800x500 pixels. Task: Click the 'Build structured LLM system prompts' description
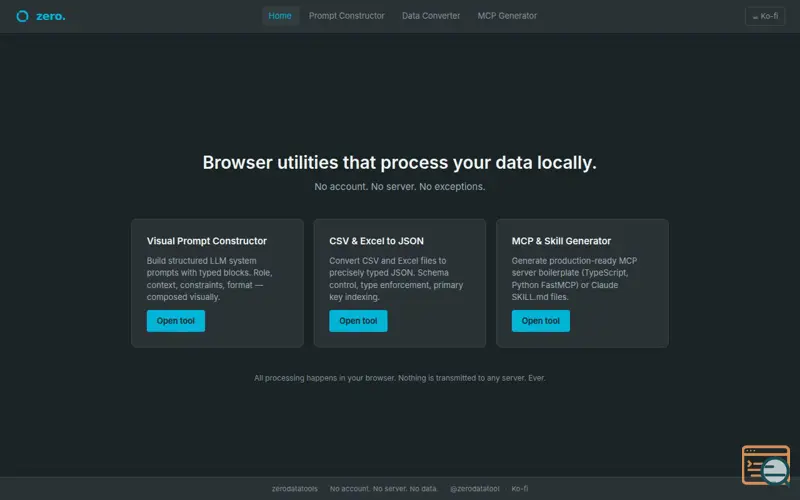pos(210,279)
